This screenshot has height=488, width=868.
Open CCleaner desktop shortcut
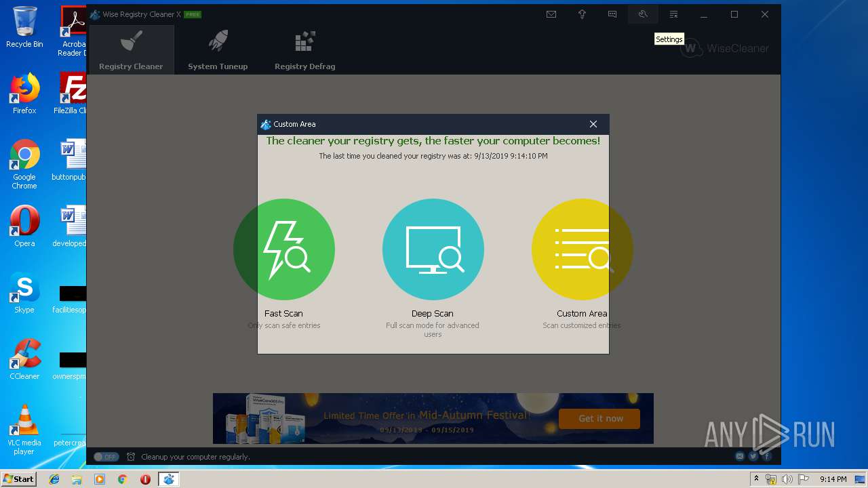(x=24, y=359)
